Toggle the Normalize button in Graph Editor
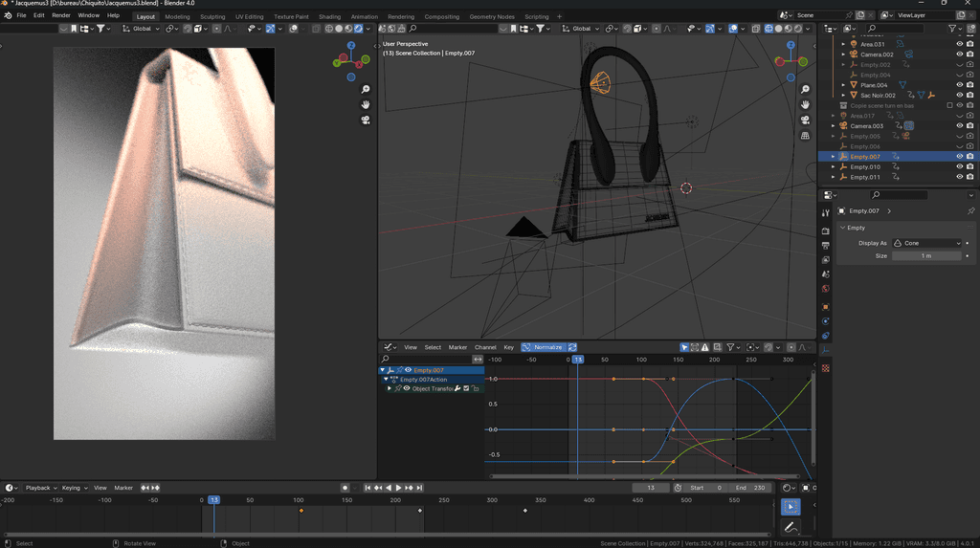Image resolution: width=980 pixels, height=548 pixels. (543, 347)
